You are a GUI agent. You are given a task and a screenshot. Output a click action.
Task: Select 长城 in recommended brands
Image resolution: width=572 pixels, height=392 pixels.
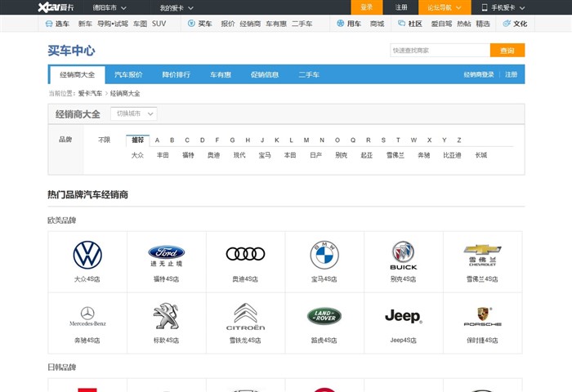click(481, 155)
